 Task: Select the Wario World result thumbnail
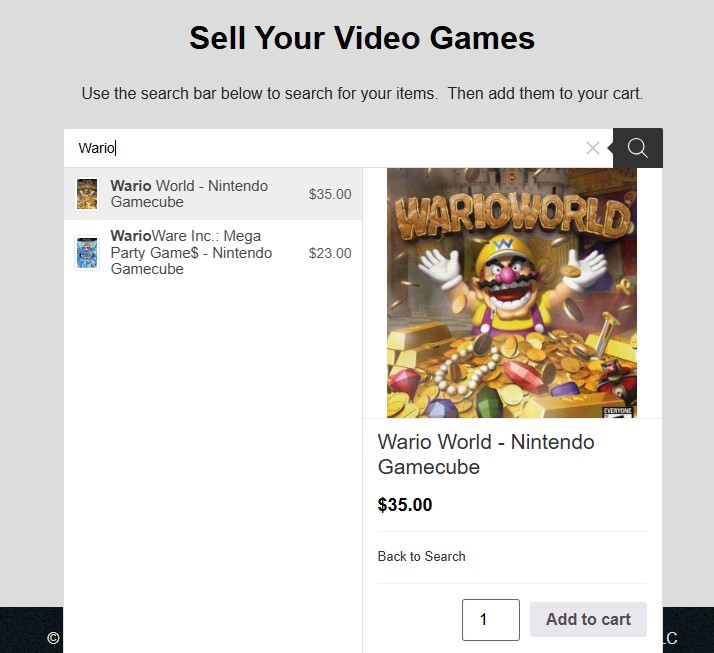[87, 194]
